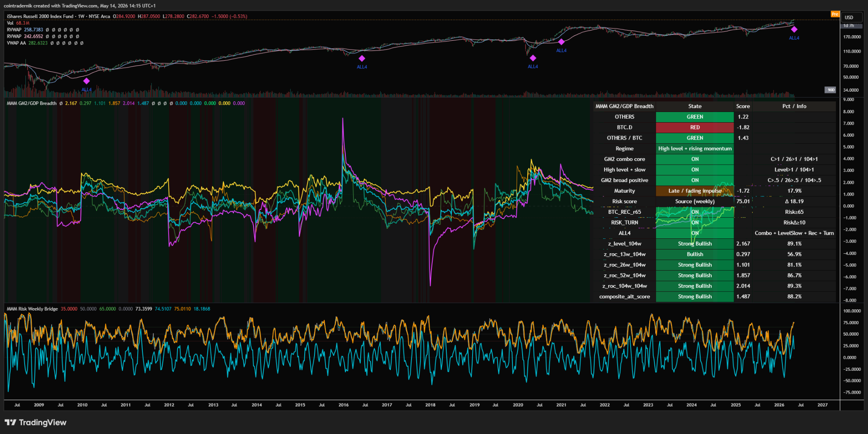This screenshot has height=434, width=868.
Task: Click the Δ 18.19 risk delta cell
Action: (794, 202)
